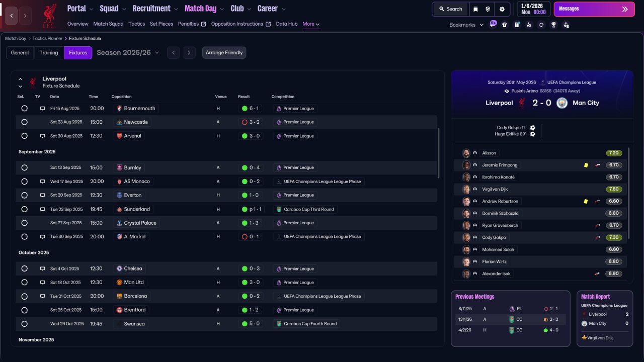Click the Chelsea club badge icon
Viewport: 644px width, 362px height.
tap(119, 268)
